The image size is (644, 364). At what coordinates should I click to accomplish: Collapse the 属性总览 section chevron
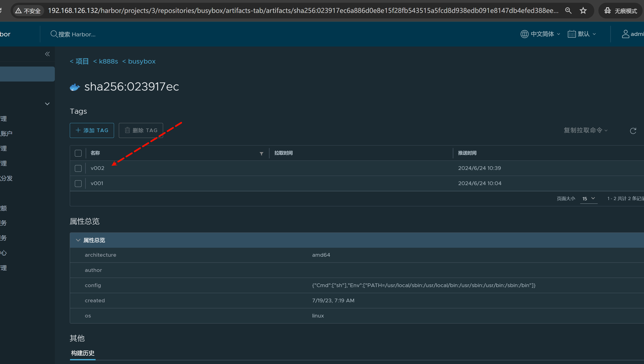point(78,240)
